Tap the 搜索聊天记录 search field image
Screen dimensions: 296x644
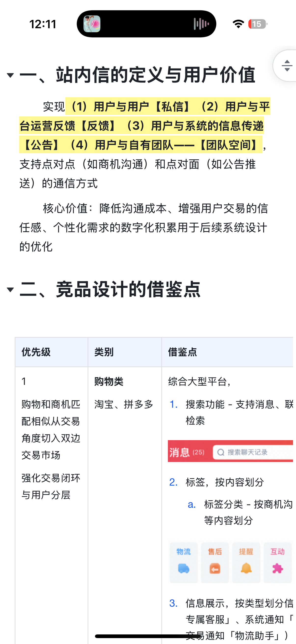pyautogui.click(x=253, y=452)
